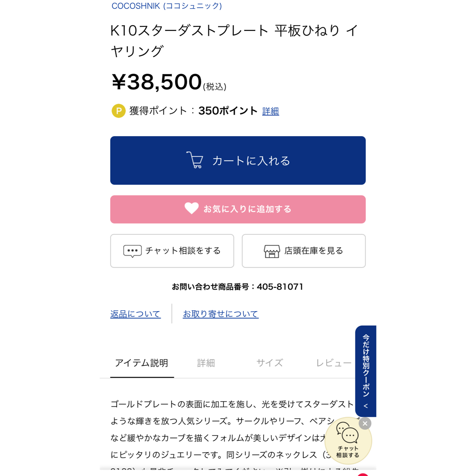Open the floating チャット相談する bubble

click(x=348, y=441)
